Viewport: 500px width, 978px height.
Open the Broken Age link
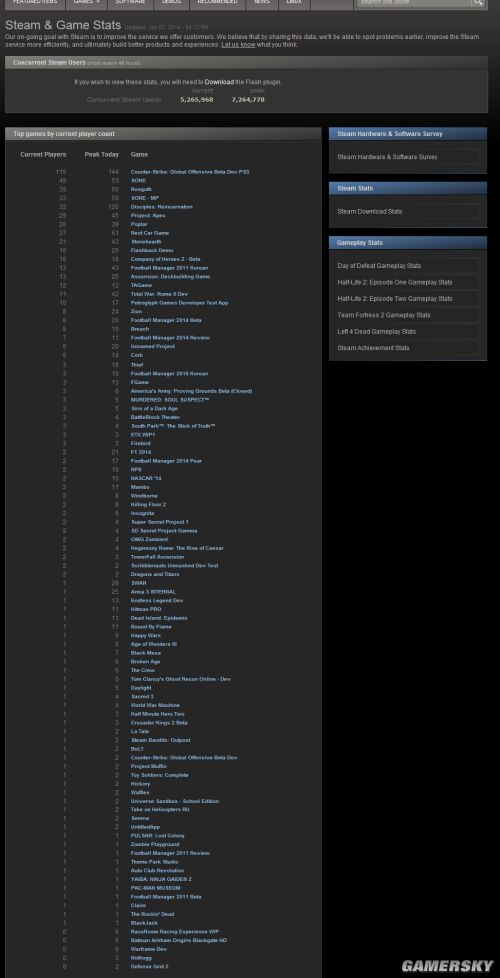145,662
